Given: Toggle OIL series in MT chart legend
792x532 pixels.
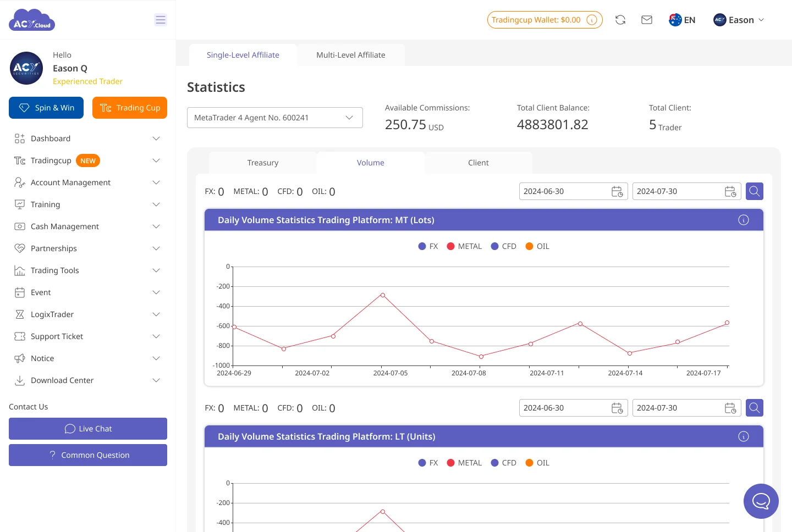Looking at the screenshot, I should point(537,246).
